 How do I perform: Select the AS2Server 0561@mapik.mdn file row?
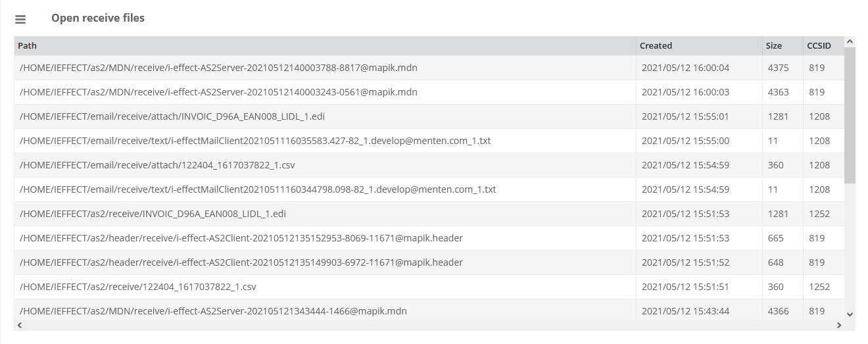tap(218, 92)
